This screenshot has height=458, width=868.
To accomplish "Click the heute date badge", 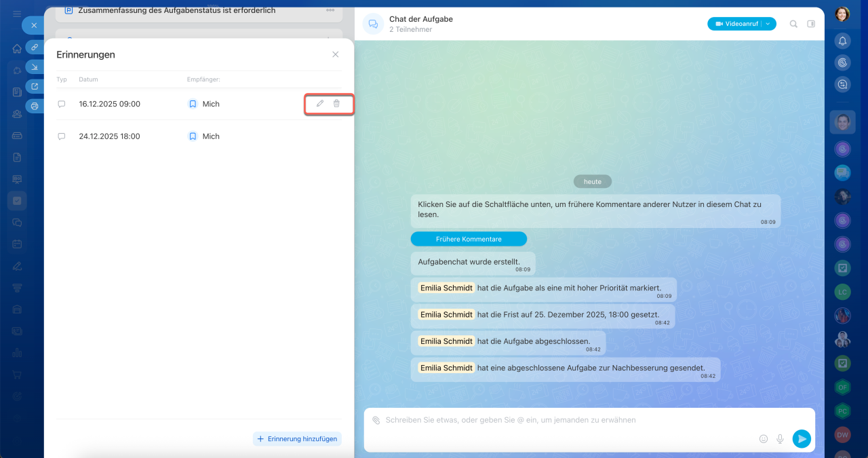I will (x=593, y=181).
